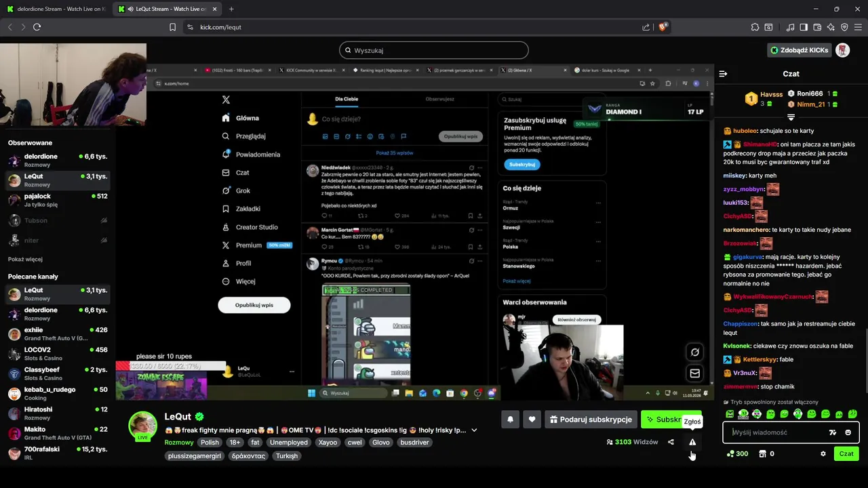Click the Rozmowy category link

[179, 443]
